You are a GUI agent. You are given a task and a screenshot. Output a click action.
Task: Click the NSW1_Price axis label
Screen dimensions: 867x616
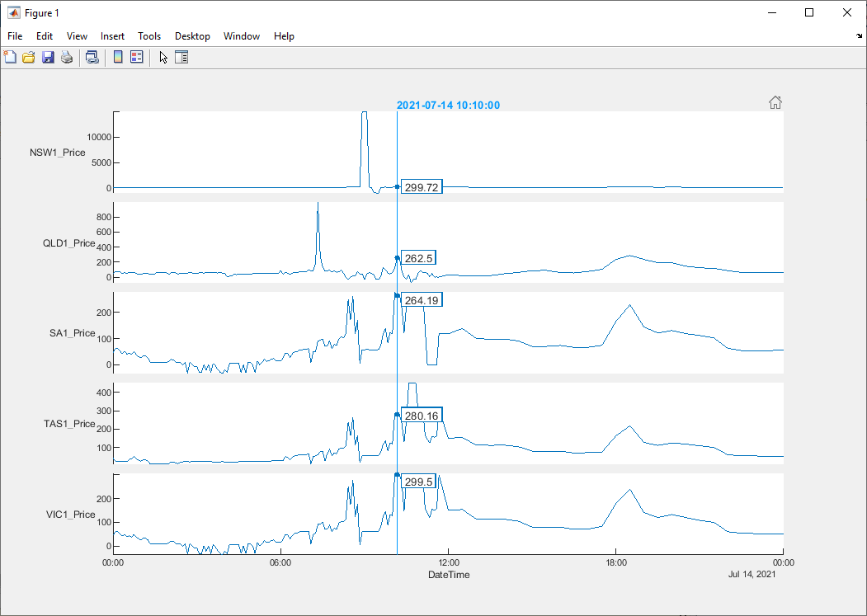coord(58,153)
